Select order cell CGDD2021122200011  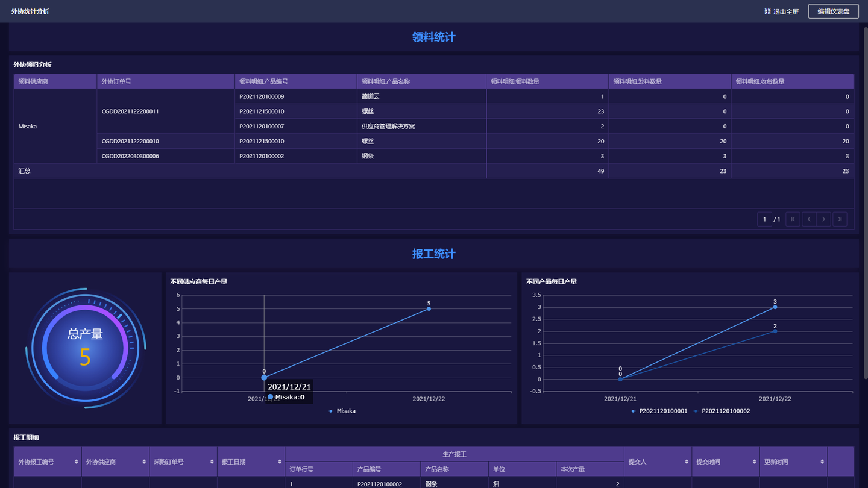(165, 111)
